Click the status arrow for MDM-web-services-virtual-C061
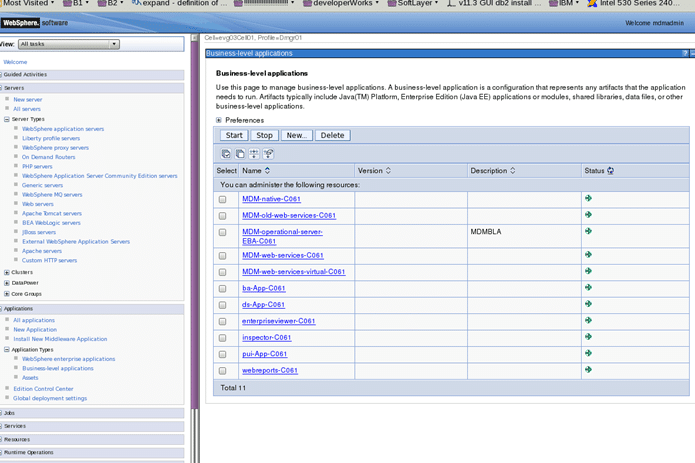 pos(588,271)
